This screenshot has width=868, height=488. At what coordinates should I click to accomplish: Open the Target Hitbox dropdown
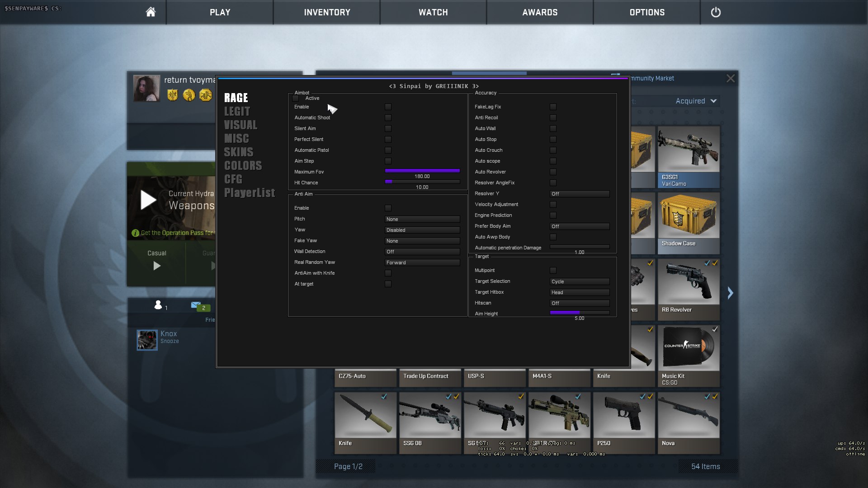tap(580, 292)
